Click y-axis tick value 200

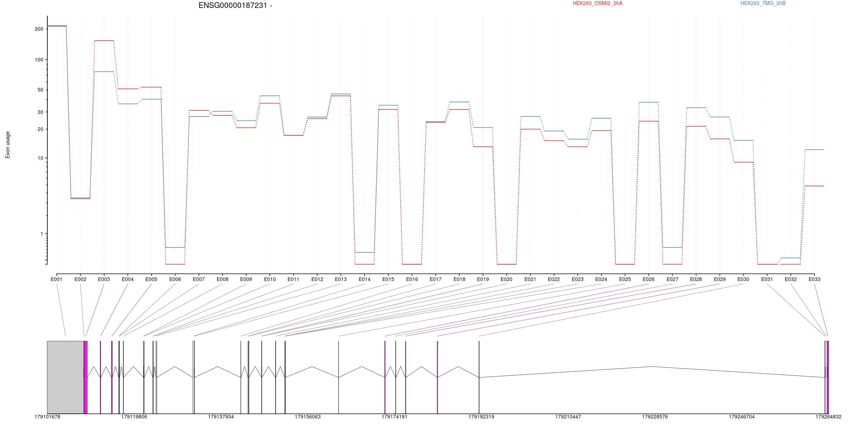(x=39, y=29)
